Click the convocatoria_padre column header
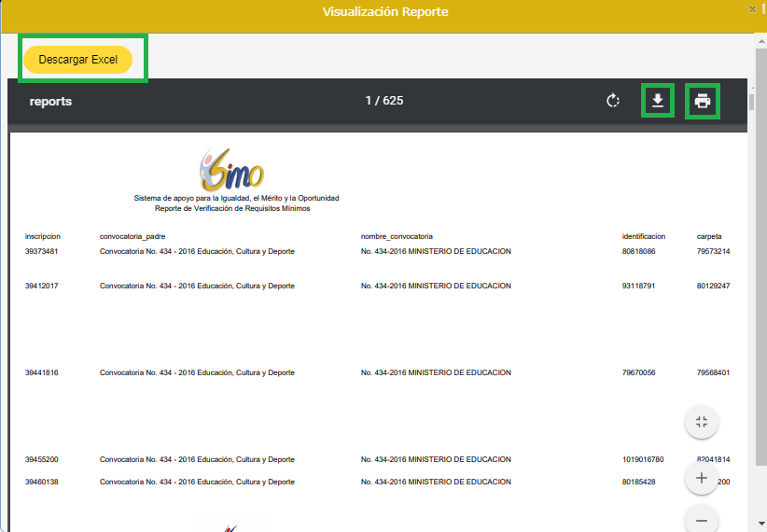Viewport: 767px width, 532px height. point(134,236)
